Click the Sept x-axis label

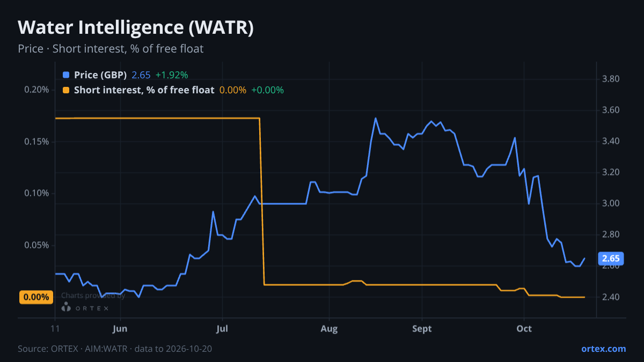422,329
